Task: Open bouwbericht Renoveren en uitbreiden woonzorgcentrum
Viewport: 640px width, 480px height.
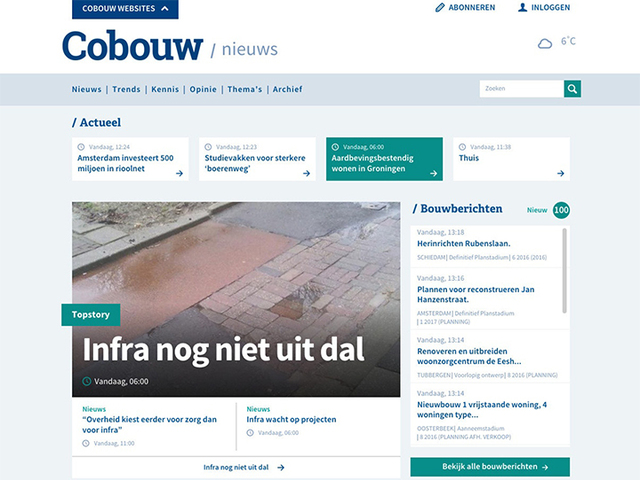Action: (469, 356)
